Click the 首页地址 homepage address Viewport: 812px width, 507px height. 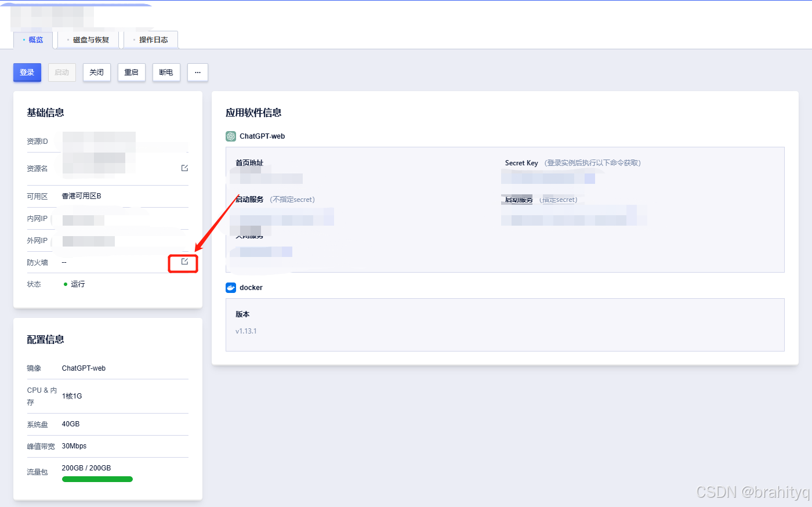point(267,178)
